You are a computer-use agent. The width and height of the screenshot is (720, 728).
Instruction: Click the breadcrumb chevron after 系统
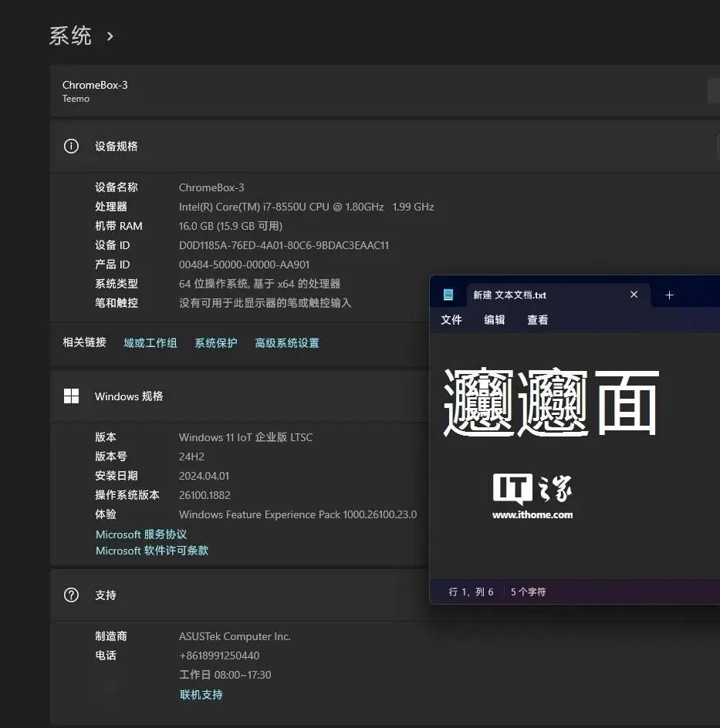click(x=110, y=36)
